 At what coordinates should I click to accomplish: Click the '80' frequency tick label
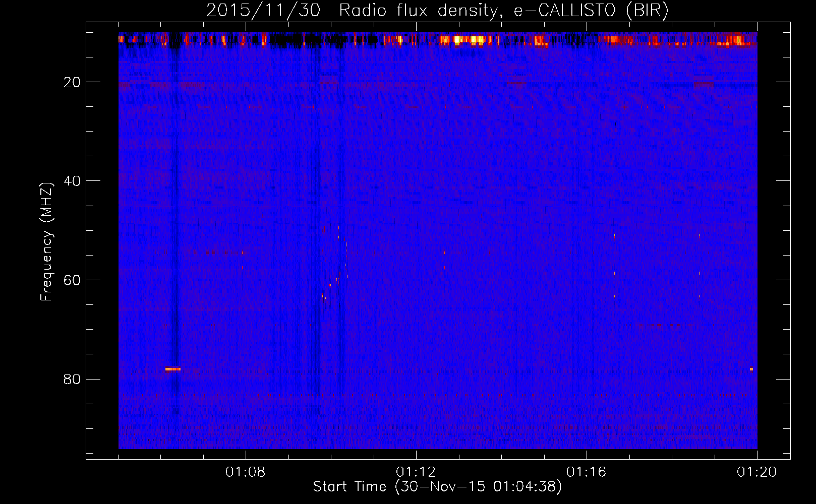click(x=72, y=379)
